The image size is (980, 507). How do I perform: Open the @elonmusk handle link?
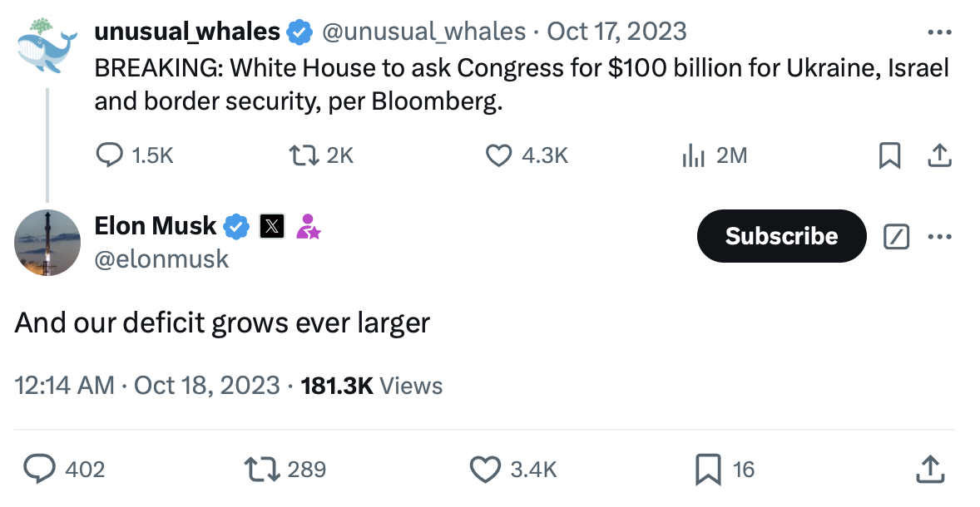[x=161, y=258]
